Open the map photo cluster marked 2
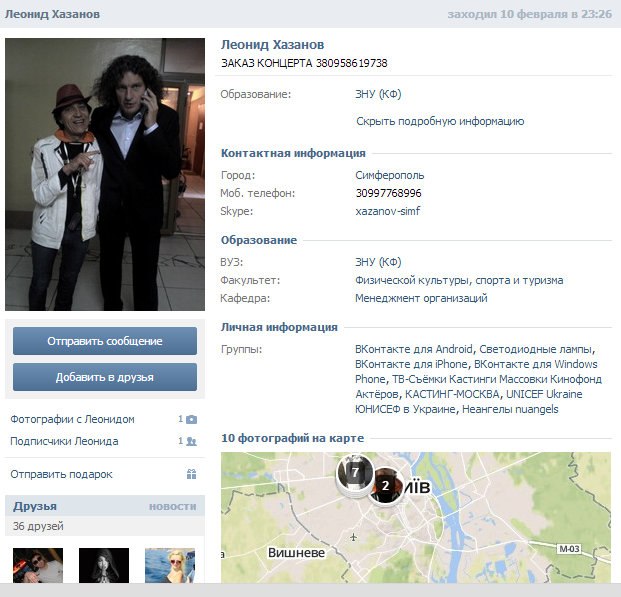 [x=385, y=486]
